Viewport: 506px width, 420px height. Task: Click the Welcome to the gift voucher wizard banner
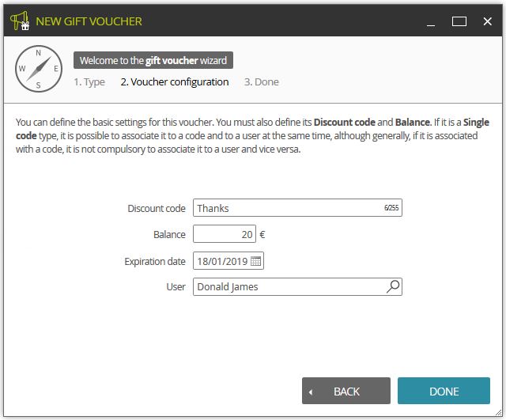[x=153, y=60]
